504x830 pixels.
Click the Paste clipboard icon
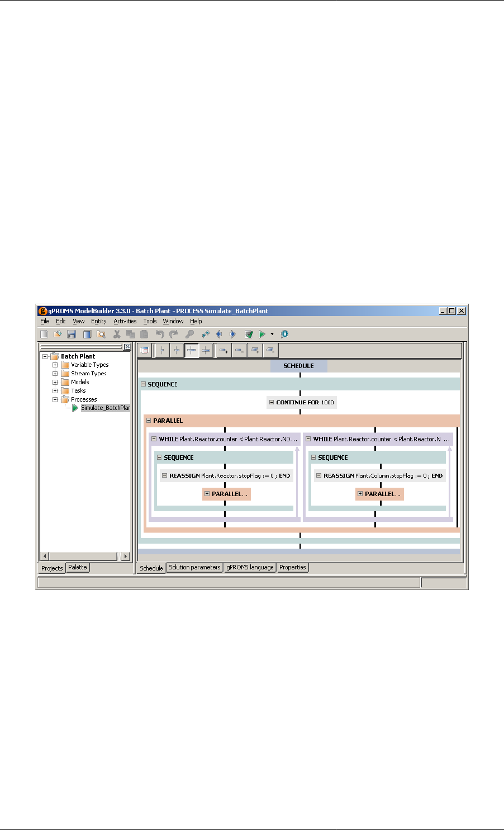coord(144,334)
